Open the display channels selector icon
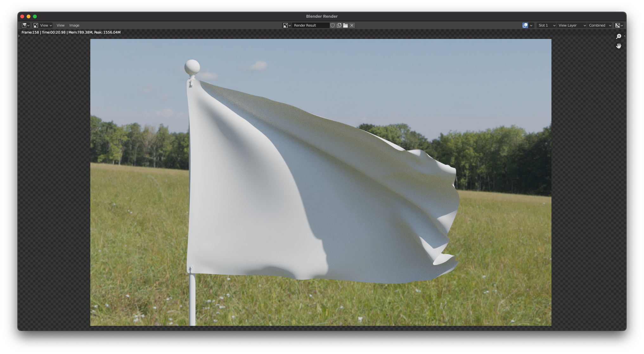The width and height of the screenshot is (644, 354). pyautogui.click(x=619, y=25)
